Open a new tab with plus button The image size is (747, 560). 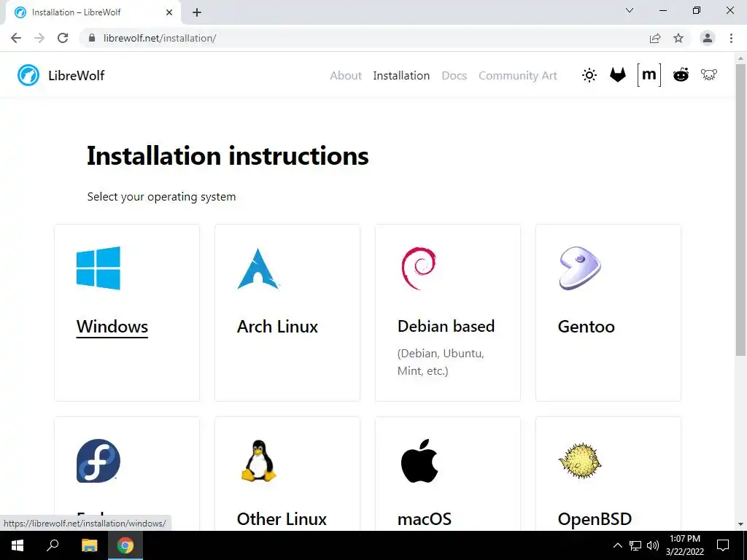197,12
